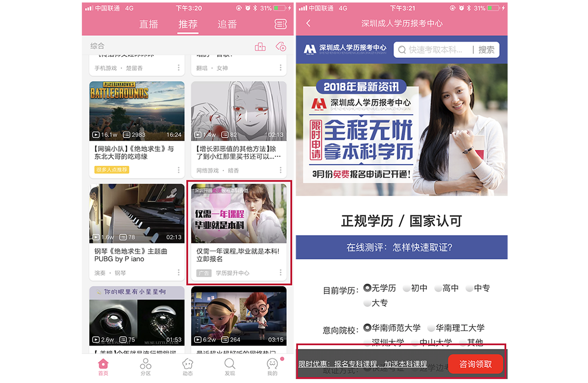588x383 pixels.
Task: Tap the 深圳成人学历报考中心 logo beside the search box
Action: [x=345, y=49]
